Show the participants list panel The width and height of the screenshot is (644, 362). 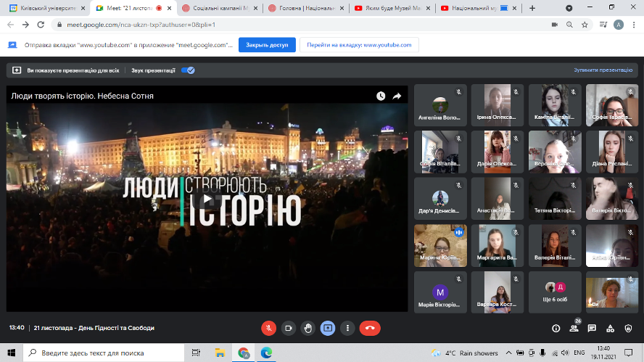[x=574, y=328]
